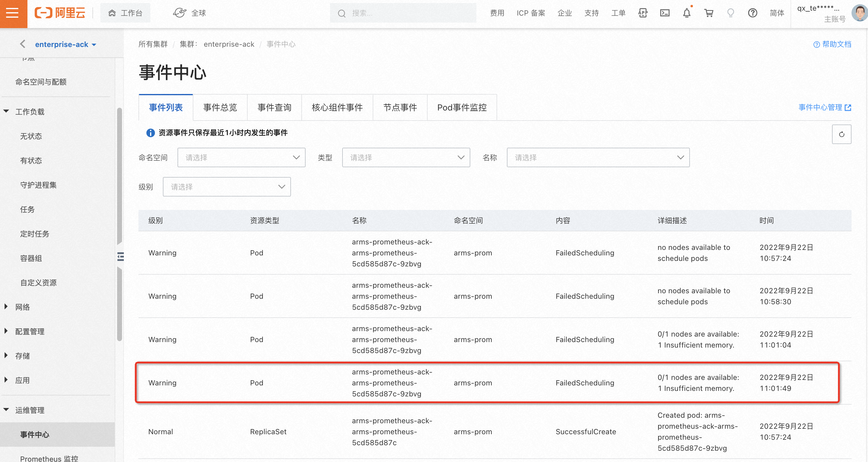Switch to the 事件查询 tab

(x=274, y=108)
